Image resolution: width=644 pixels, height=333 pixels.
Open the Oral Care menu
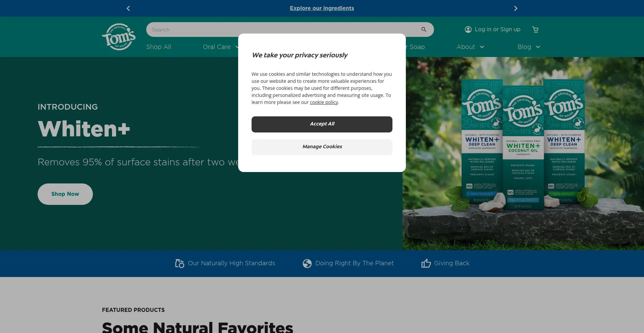coord(217,47)
